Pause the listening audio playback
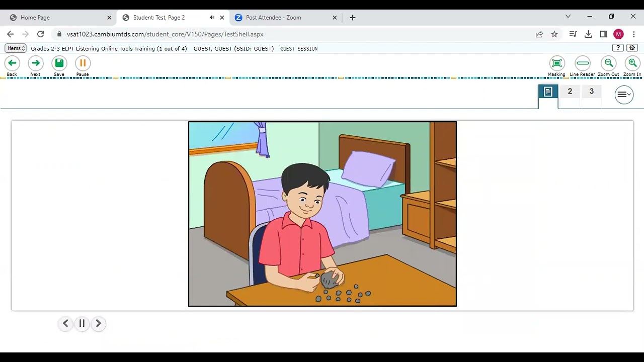644x362 pixels. (x=82, y=323)
